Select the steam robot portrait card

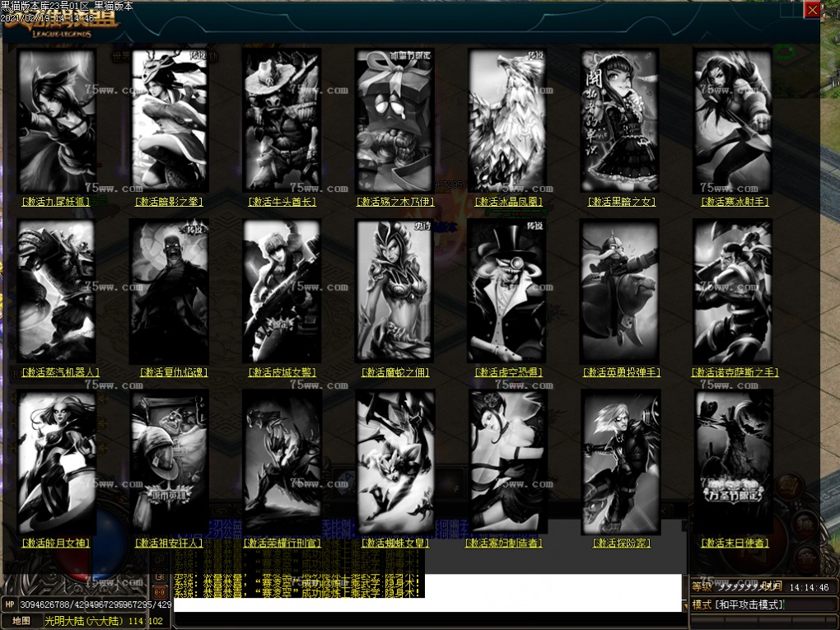click(x=57, y=292)
